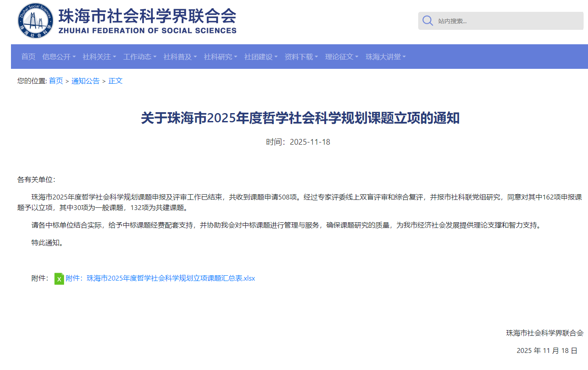588x370 pixels.
Task: Expand the 社科普及 navigation dropdown
Action: (x=180, y=57)
